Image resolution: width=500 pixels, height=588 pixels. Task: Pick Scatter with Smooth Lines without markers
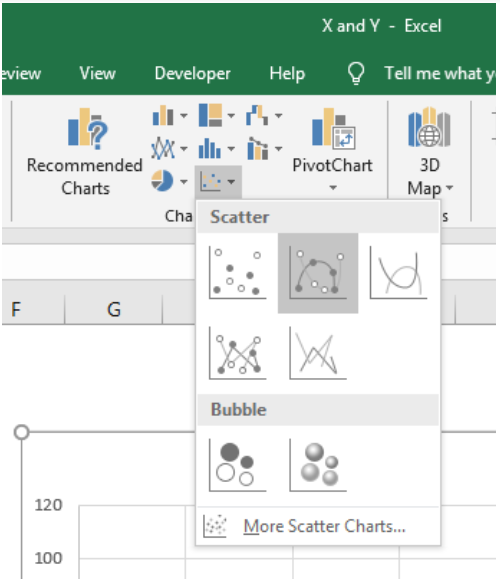[398, 273]
